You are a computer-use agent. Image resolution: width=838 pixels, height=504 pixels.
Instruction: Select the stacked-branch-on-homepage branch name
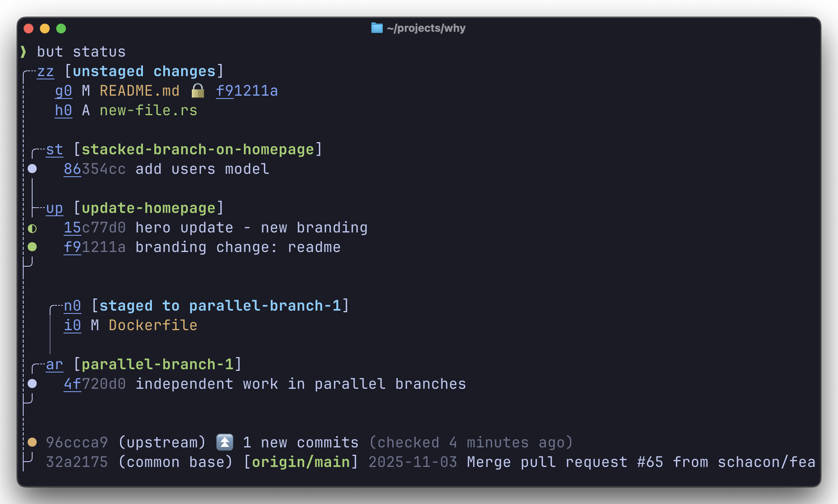coord(198,149)
